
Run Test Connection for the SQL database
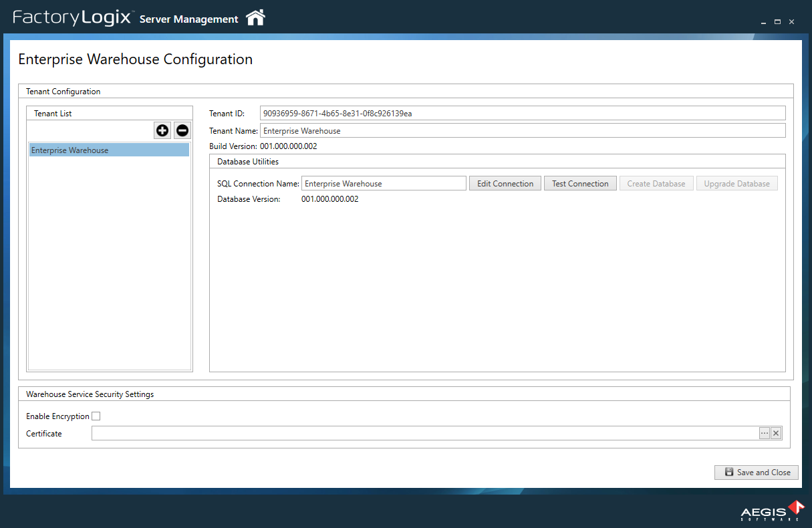(x=580, y=183)
